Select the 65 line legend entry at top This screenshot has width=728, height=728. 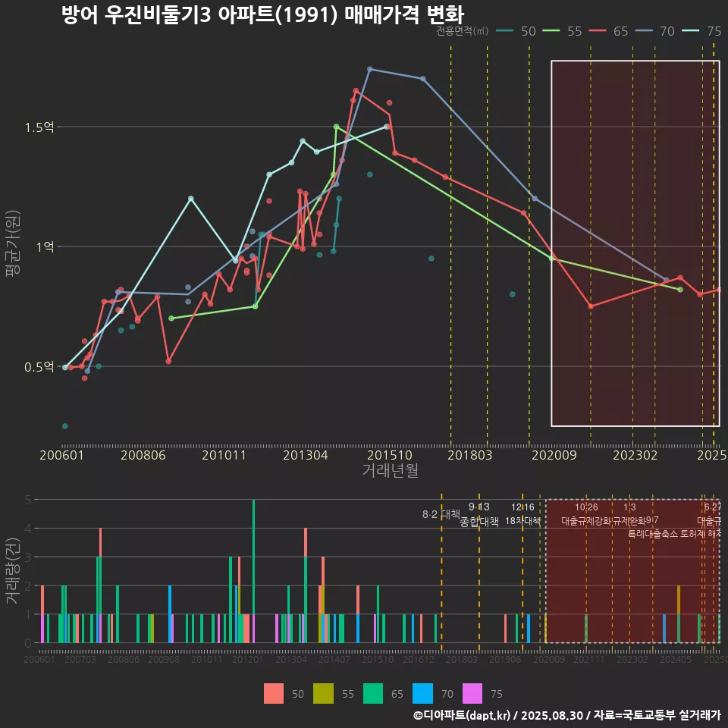[608, 31]
